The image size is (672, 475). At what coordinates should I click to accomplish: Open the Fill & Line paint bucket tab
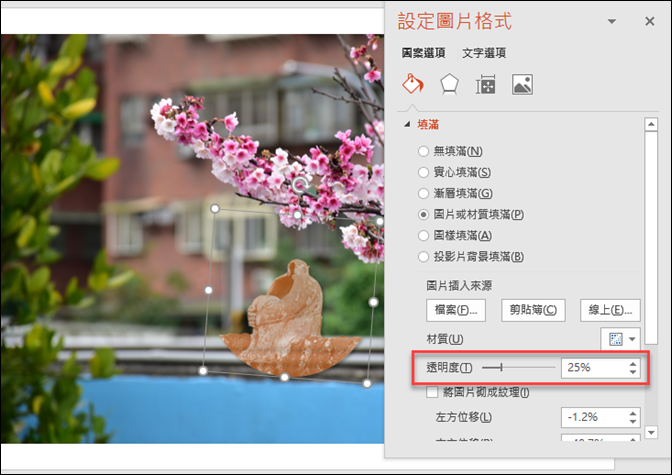tap(413, 84)
